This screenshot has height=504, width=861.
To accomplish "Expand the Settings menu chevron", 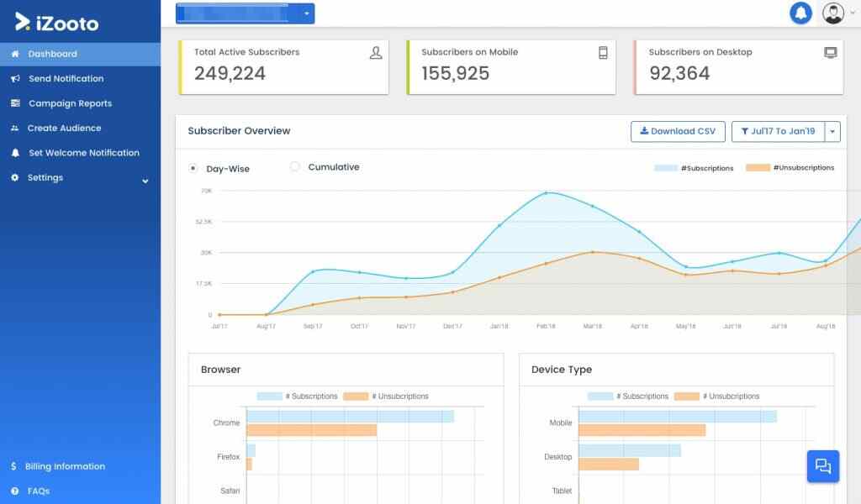I will point(145,180).
